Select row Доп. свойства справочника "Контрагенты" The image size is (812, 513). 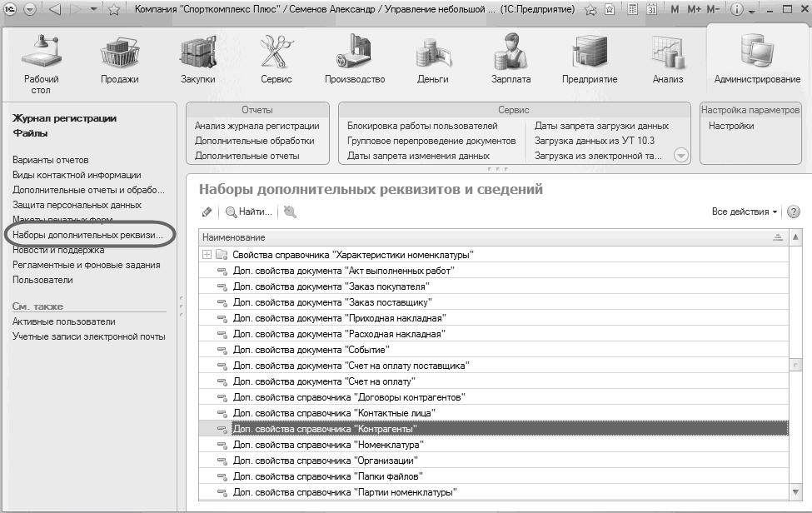coord(494,429)
